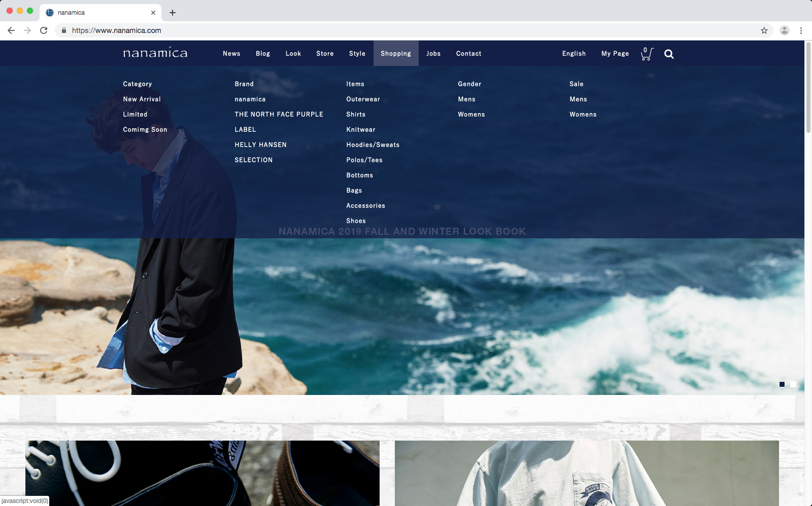Change language via English selector
The width and height of the screenshot is (812, 506).
tap(574, 54)
